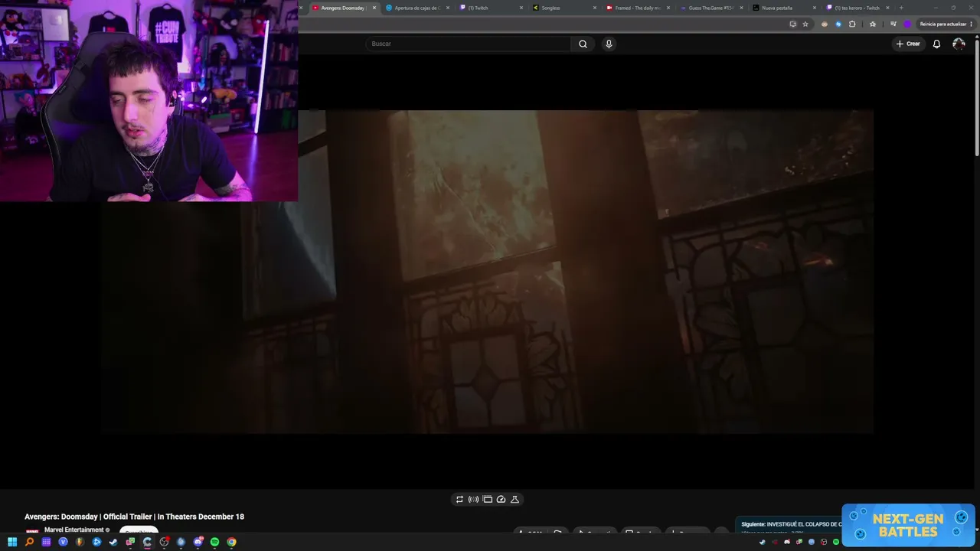The width and height of the screenshot is (980, 551).
Task: Click the Avengers: Doomsday trailer video player
Action: point(487,272)
